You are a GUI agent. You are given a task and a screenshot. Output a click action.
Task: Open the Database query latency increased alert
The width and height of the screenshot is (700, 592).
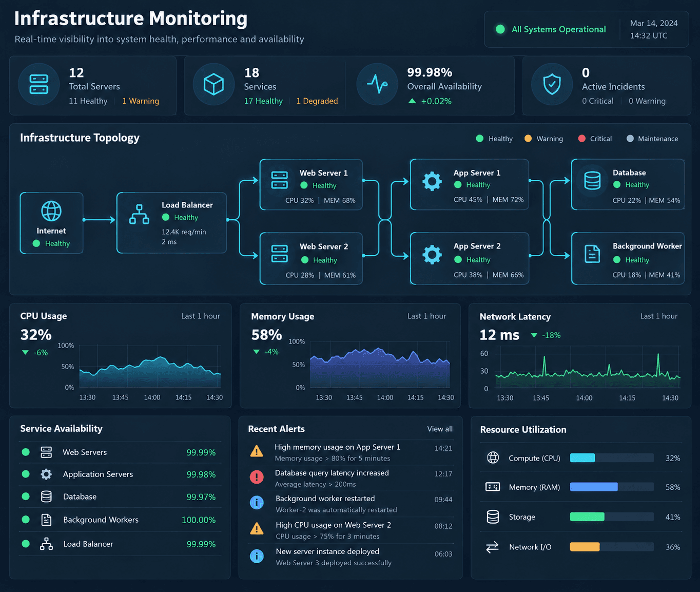click(x=351, y=478)
